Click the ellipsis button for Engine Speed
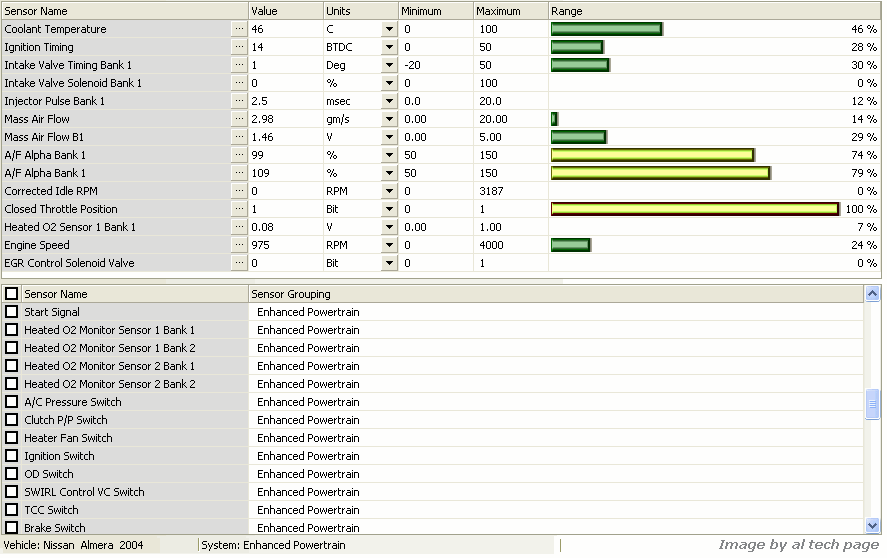Screen dimensions: 887x558 pyautogui.click(x=238, y=245)
